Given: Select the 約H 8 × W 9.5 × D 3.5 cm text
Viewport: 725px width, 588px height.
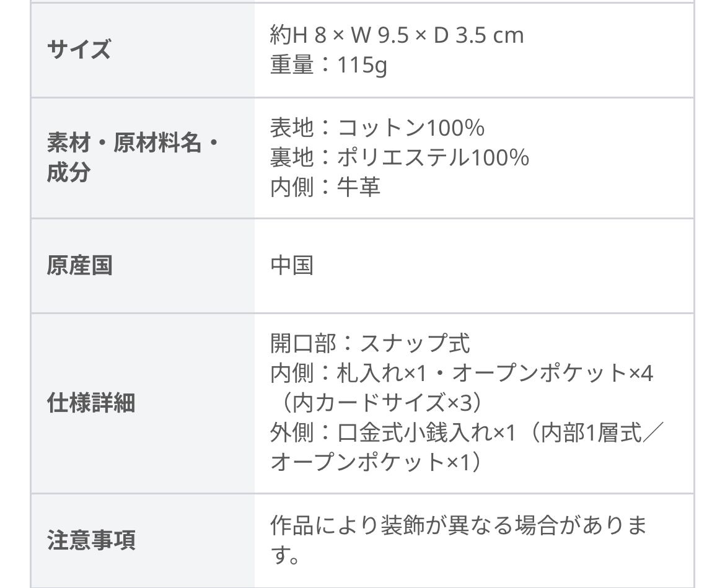Looking at the screenshot, I should (397, 35).
